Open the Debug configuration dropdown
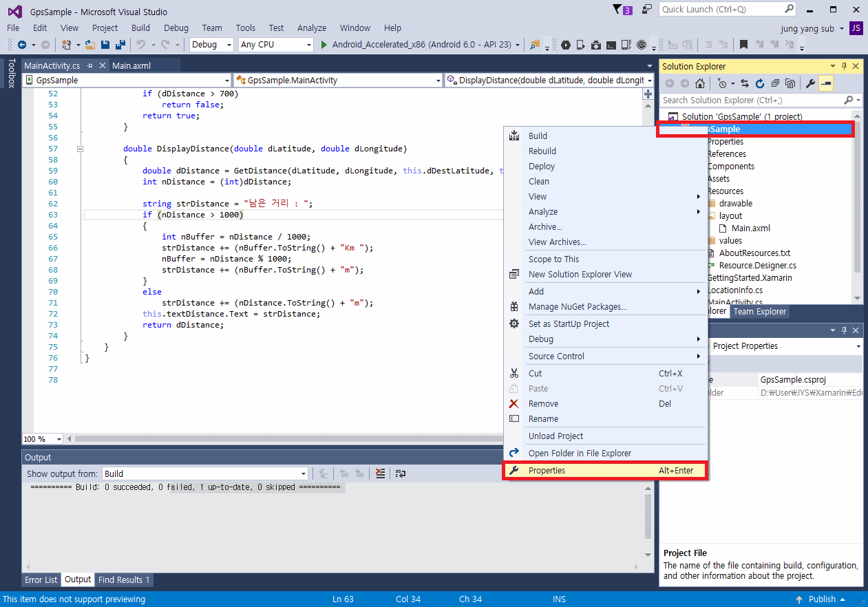The width and height of the screenshot is (868, 607). click(x=211, y=45)
